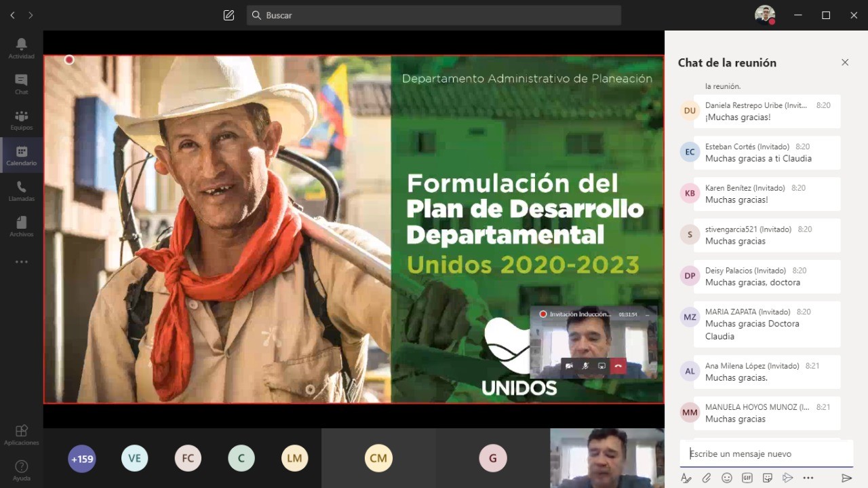Send the chat message
Image resolution: width=868 pixels, height=488 pixels.
click(846, 478)
